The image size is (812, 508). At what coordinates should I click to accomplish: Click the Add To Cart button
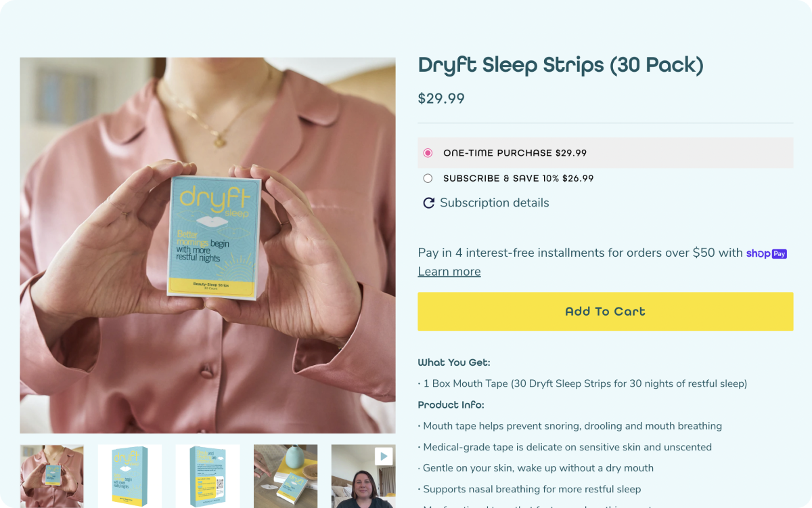tap(606, 312)
